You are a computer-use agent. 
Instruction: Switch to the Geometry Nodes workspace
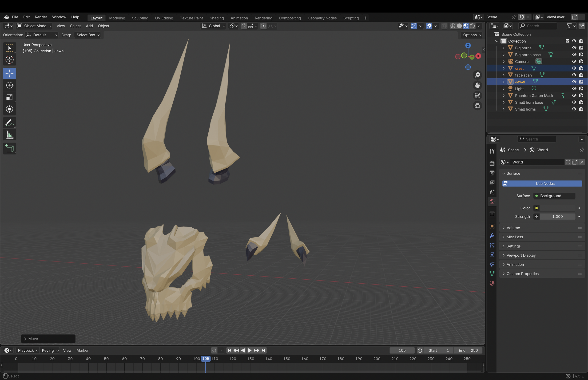coord(322,18)
